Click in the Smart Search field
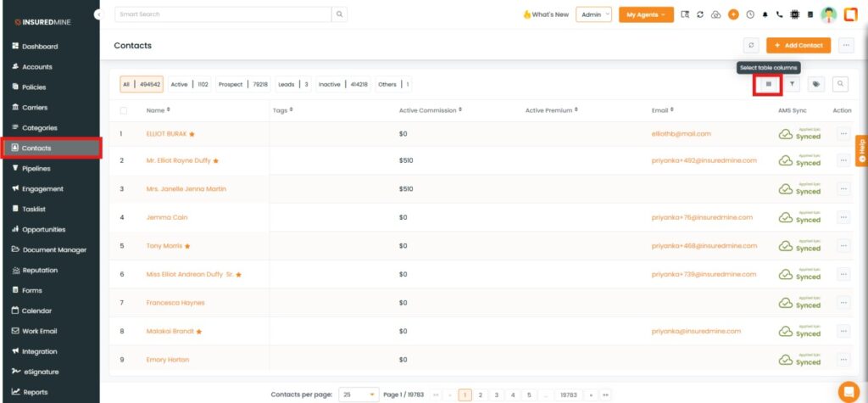The image size is (868, 403). [222, 14]
